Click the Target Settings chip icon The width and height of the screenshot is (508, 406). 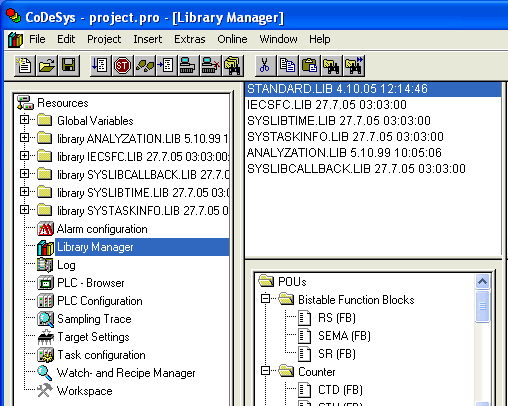[45, 337]
